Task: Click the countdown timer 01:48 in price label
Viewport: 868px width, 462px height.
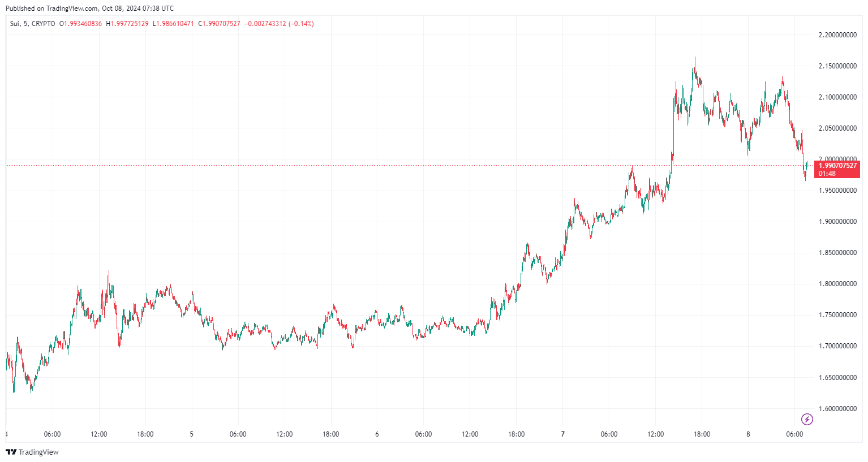Action: point(827,174)
